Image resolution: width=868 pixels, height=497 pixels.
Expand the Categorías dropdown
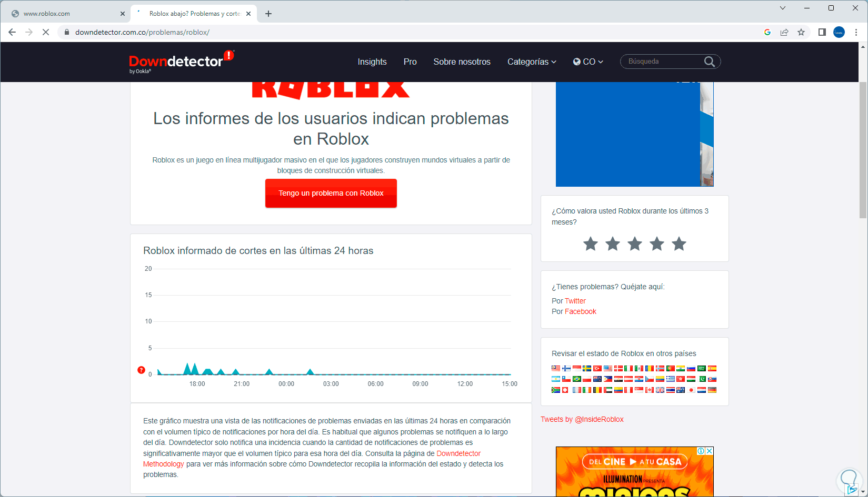click(532, 62)
